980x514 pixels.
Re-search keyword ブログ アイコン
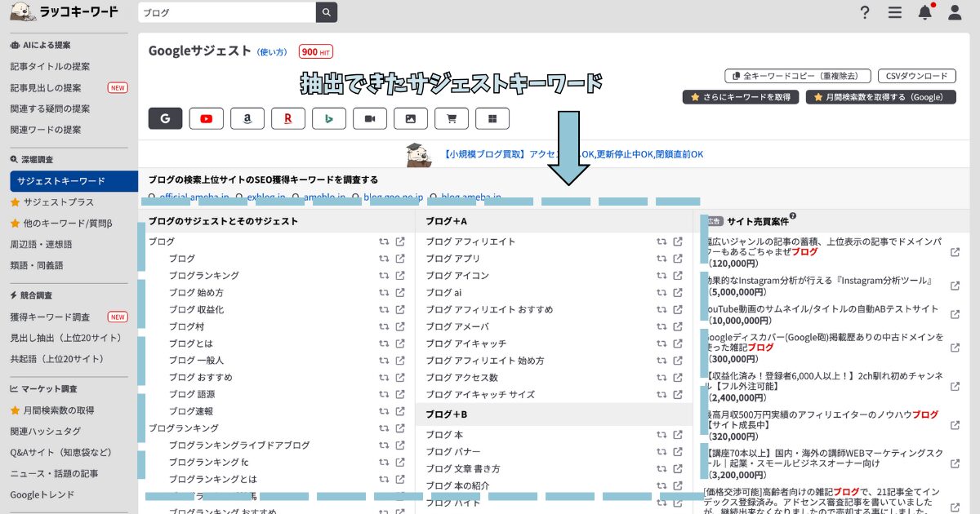click(661, 276)
